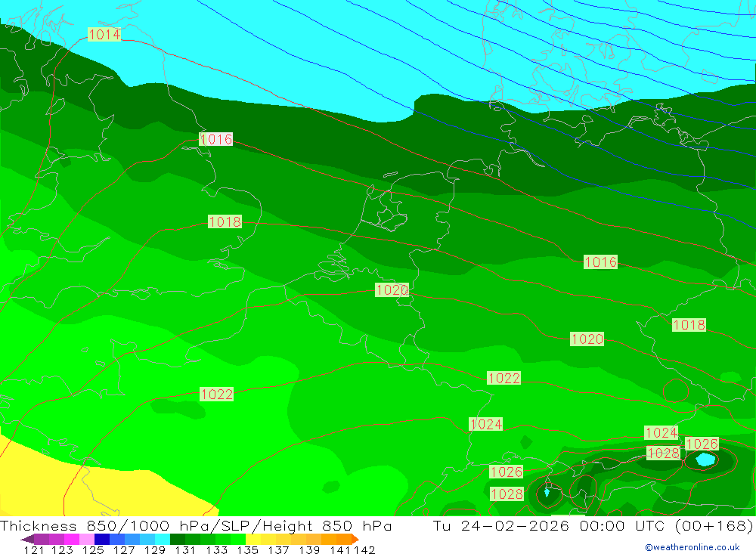Click the brightest green legend swatch
The height and width of the screenshot is (554, 756).
238,539
